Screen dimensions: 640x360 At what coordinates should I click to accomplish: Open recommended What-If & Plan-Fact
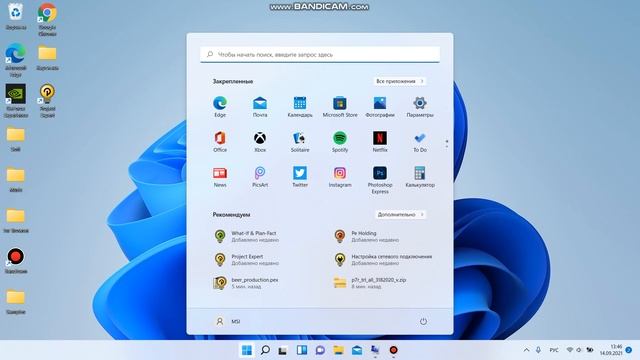pyautogui.click(x=246, y=236)
